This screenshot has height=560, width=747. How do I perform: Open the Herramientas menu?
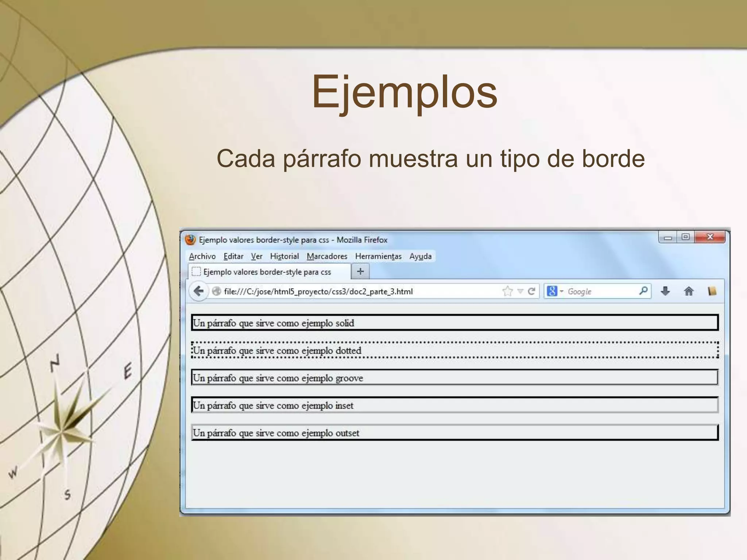coord(378,256)
